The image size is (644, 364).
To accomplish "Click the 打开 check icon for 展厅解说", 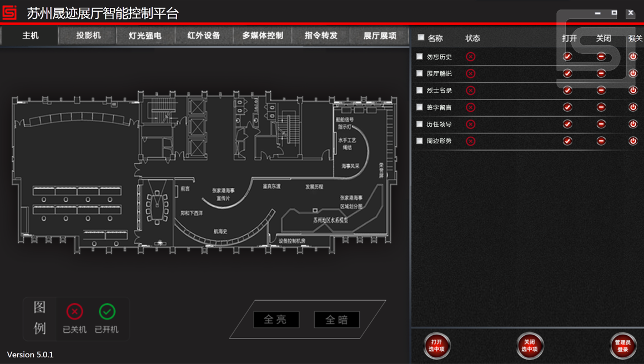I will (x=567, y=73).
